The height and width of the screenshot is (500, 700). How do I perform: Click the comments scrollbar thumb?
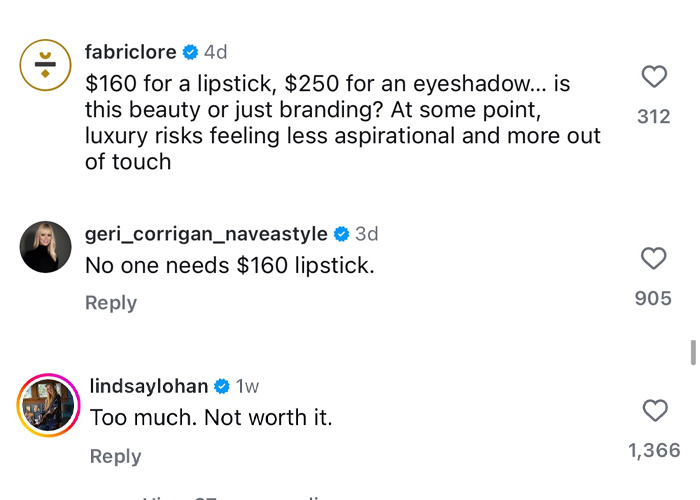tap(692, 354)
